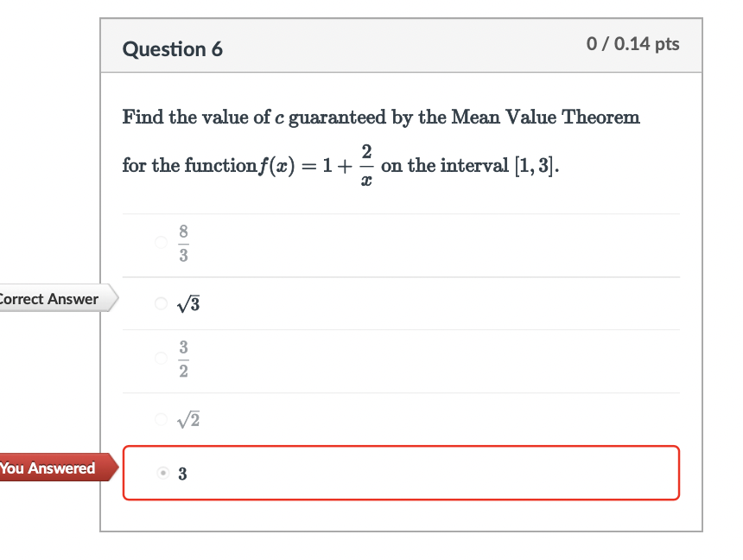This screenshot has width=743, height=560.
Task: Click the Correct Answer indicator flag
Action: point(49,299)
